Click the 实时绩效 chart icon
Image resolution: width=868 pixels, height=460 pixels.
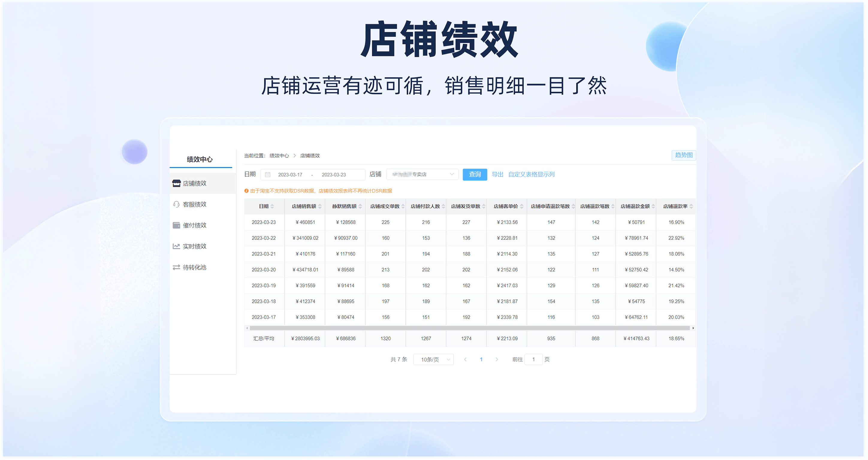176,246
